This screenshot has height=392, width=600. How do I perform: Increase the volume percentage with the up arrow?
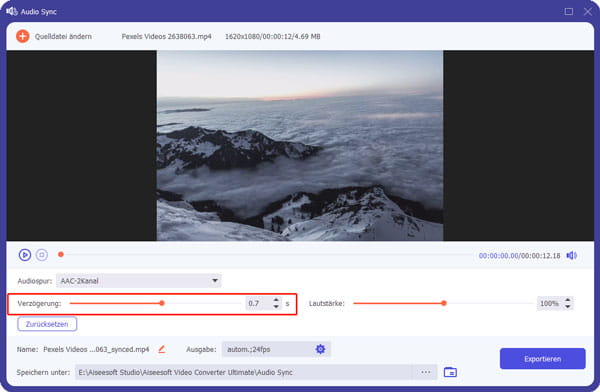568,300
